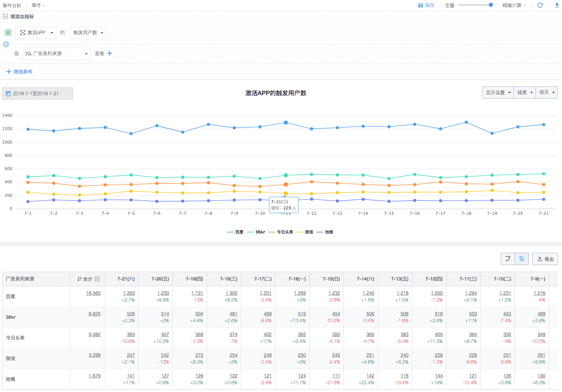Switch the table to the trend-arrow view
562x392 pixels.
508,259
